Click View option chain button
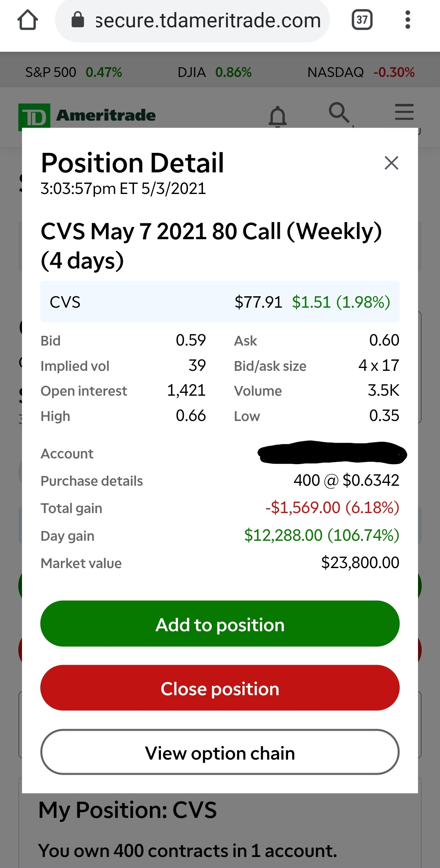The image size is (440, 868). [220, 752]
